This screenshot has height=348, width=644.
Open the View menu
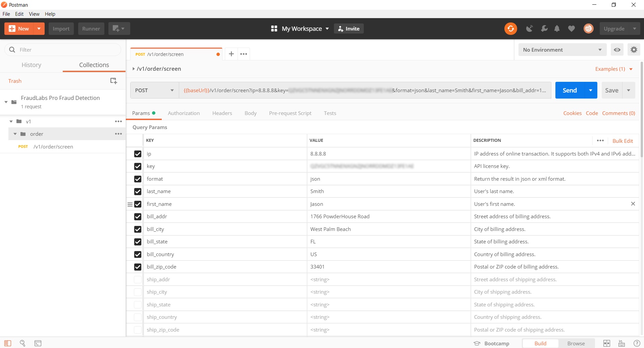[x=34, y=14]
